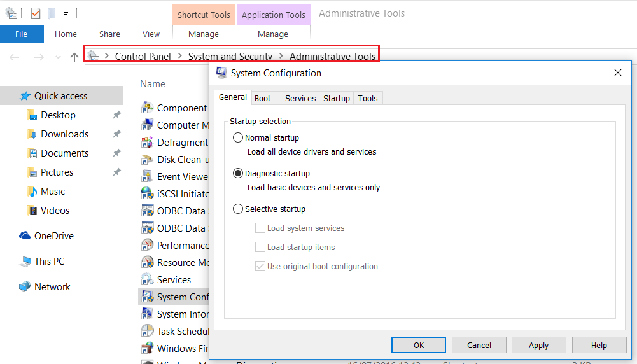
Task: Click the Properties checkmark icon in title bar
Action: [36, 13]
